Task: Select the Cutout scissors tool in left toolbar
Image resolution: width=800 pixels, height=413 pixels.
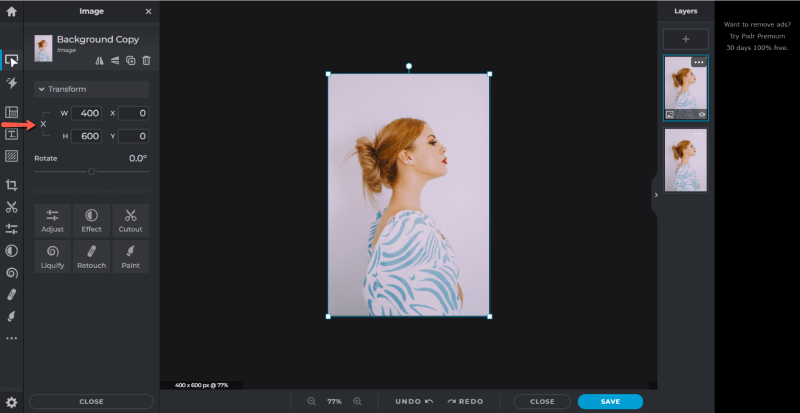Action: (x=11, y=207)
